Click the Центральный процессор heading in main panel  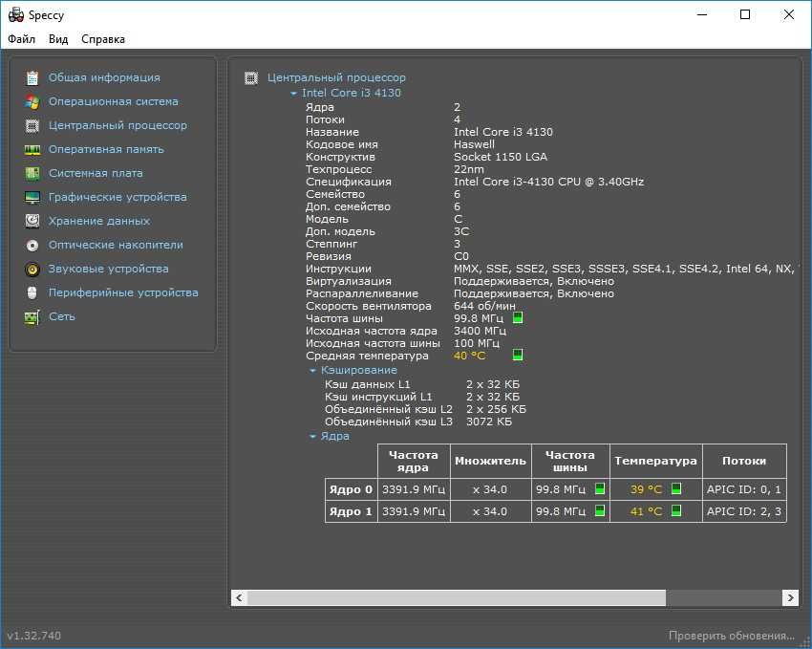pyautogui.click(x=336, y=77)
